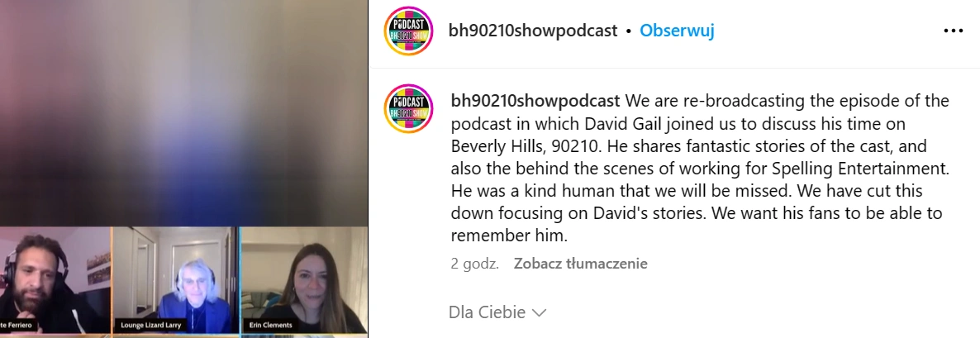
Task: Click Erin Clements' video tile
Action: [304, 279]
